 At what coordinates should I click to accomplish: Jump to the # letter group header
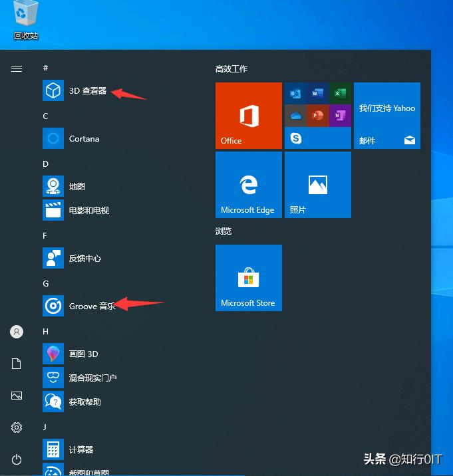[46, 68]
